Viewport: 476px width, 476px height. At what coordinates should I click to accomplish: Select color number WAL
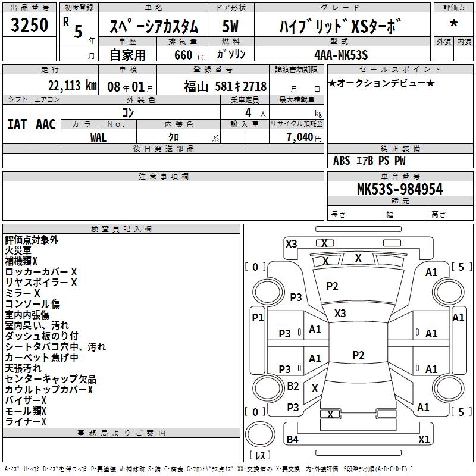point(98,137)
